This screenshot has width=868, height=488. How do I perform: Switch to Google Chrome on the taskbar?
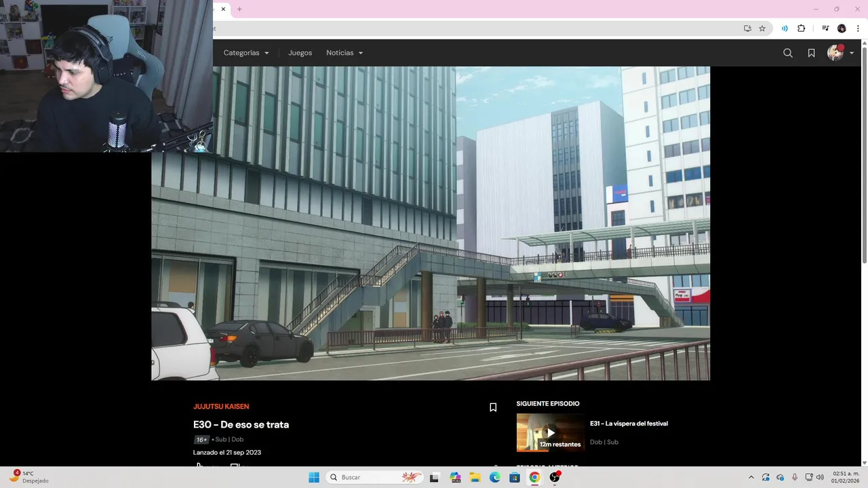(x=534, y=477)
